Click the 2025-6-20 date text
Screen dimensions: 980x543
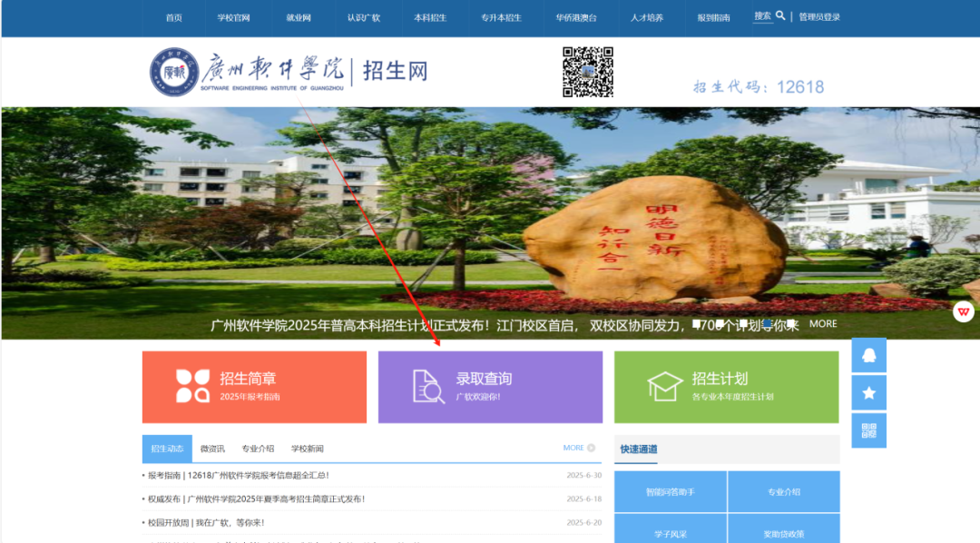(x=583, y=523)
